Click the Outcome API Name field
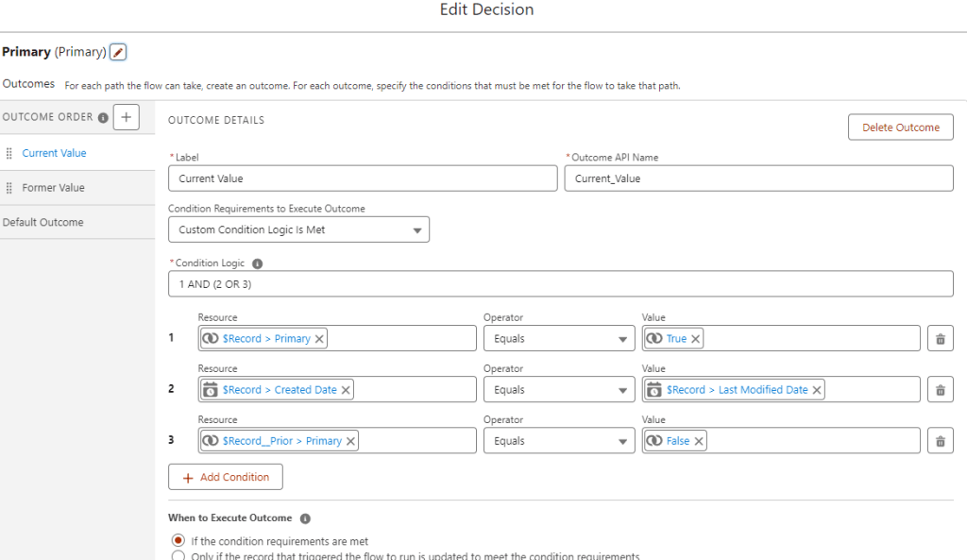This screenshot has height=560, width=967. pos(758,178)
